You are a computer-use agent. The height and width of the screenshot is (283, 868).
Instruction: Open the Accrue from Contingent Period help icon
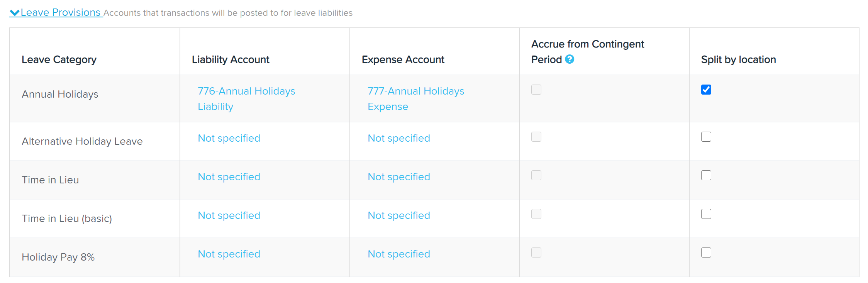570,59
